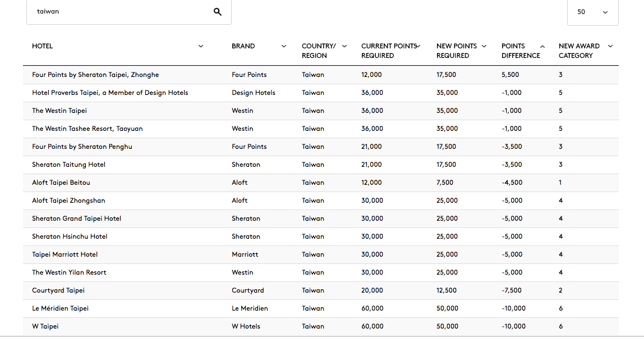Viewport: 644px width, 337px height.
Task: Click points difference value '-4,500'
Action: pyautogui.click(x=512, y=183)
